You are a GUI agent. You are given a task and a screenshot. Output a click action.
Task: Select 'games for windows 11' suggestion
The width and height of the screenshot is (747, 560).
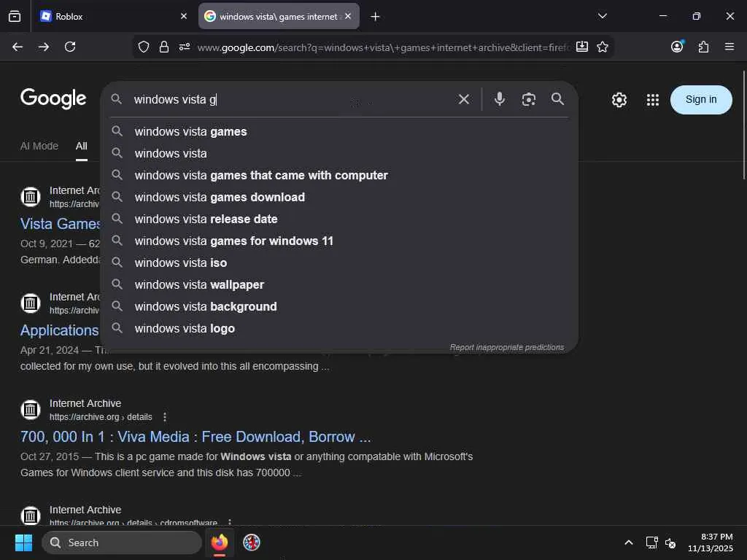click(339, 241)
